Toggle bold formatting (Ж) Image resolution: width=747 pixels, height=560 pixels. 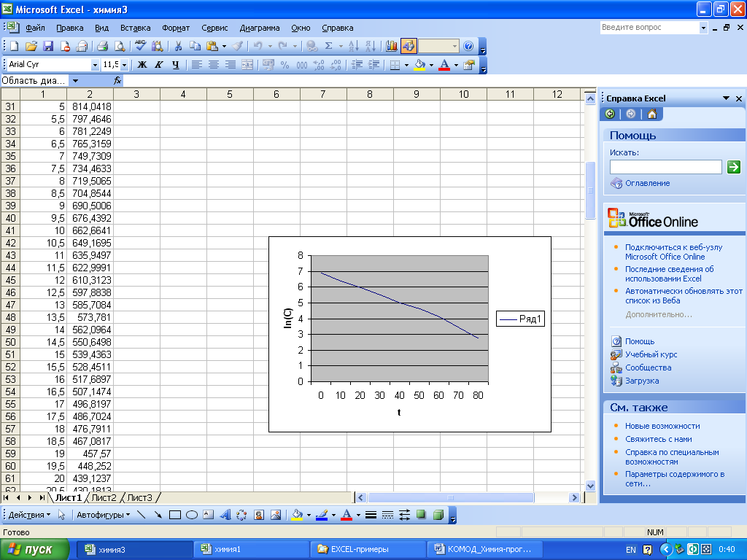click(x=142, y=65)
